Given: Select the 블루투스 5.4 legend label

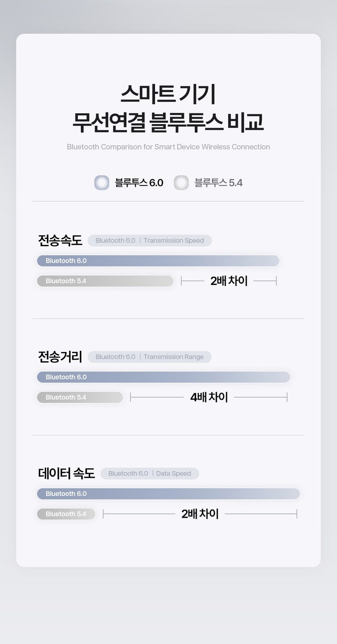Looking at the screenshot, I should (219, 183).
